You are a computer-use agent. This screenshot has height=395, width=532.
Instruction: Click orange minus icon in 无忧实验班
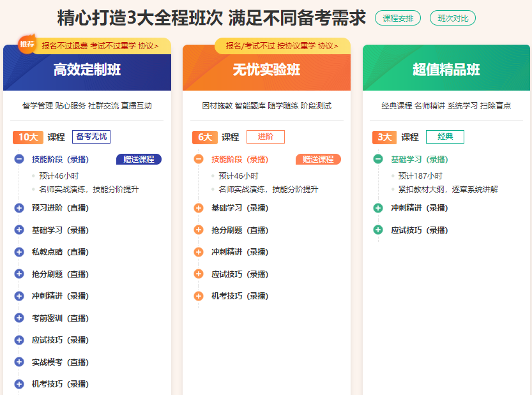tap(199, 160)
